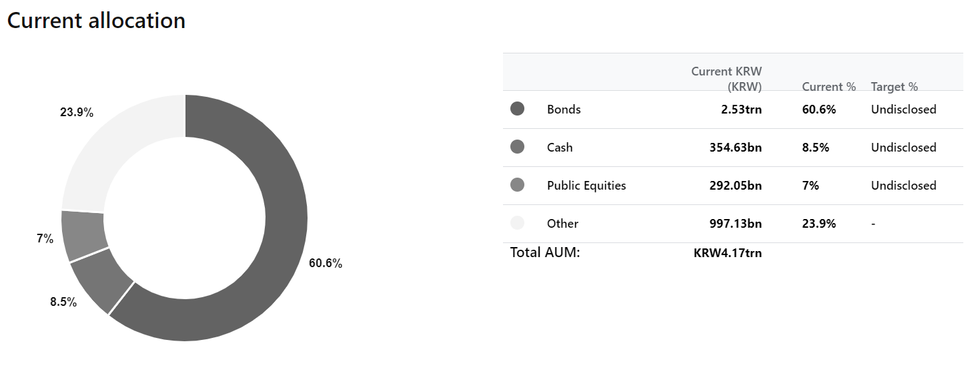Click the Current allocation heading
This screenshot has height=388, width=980.
[96, 20]
